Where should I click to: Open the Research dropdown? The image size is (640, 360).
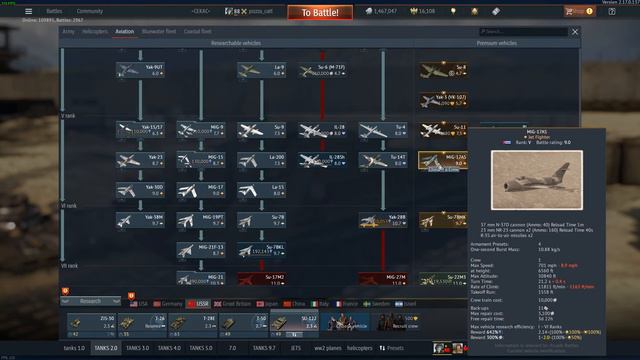coord(91,301)
